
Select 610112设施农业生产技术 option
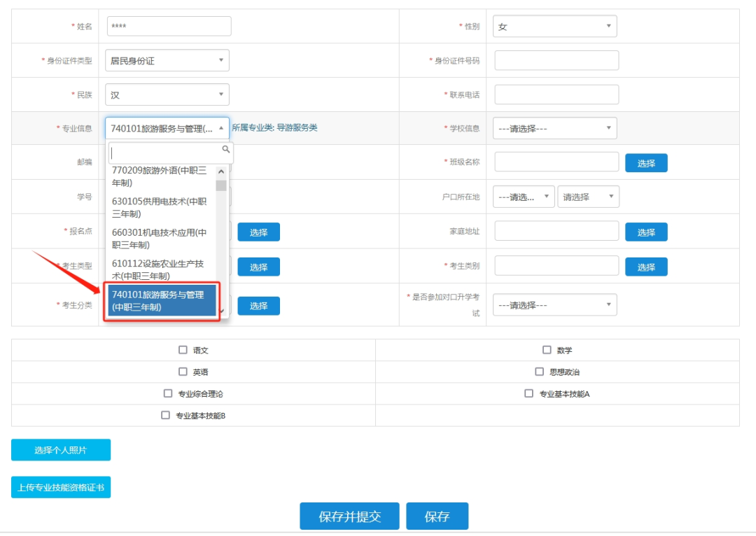[x=162, y=269]
